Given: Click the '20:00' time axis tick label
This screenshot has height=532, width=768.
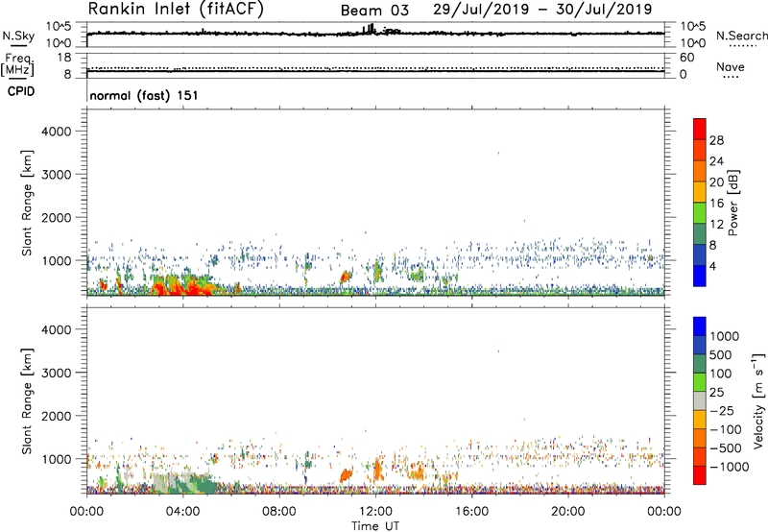Looking at the screenshot, I should click(x=567, y=512).
